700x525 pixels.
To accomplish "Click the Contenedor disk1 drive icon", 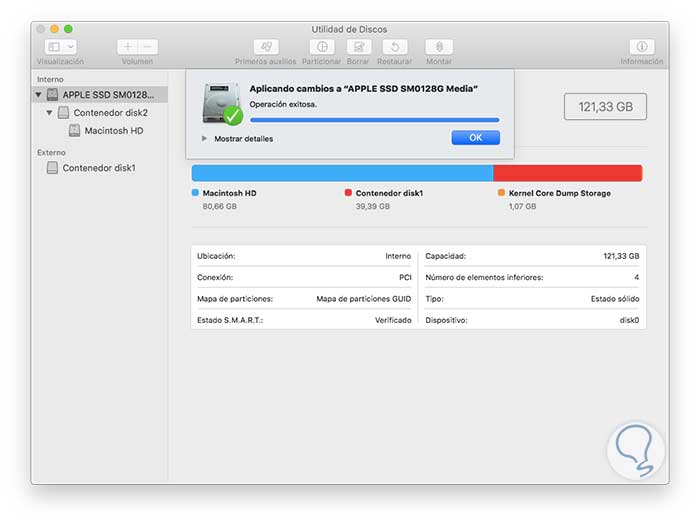I will (x=52, y=168).
